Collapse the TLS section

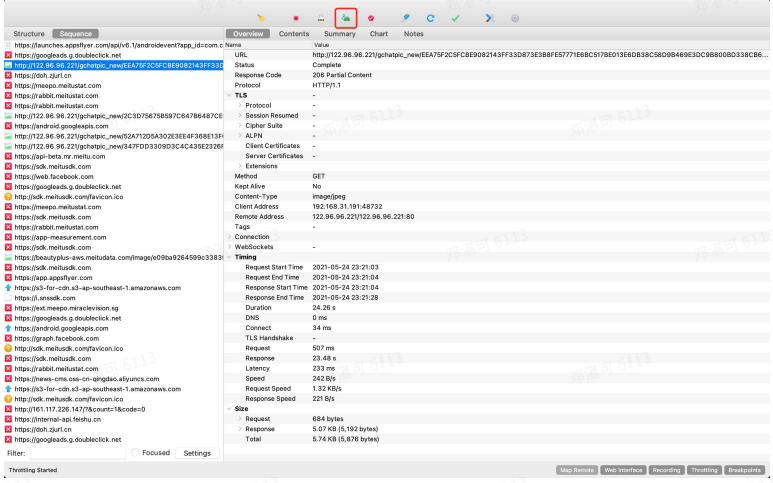229,95
